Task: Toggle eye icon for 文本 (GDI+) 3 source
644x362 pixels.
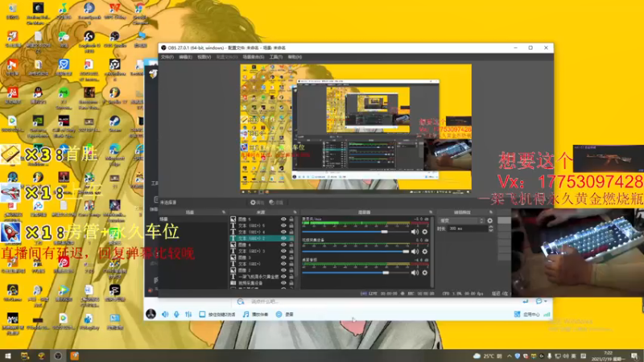Action: (283, 251)
